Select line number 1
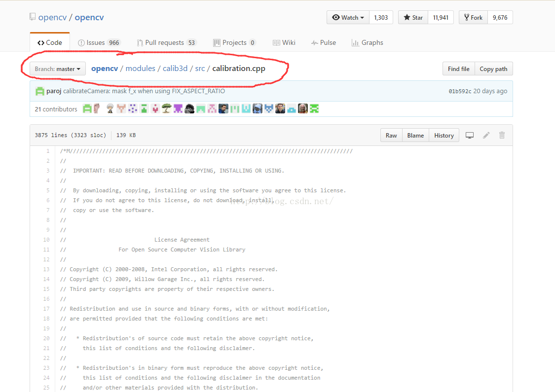Screen dimensions: 555x392 (48, 151)
